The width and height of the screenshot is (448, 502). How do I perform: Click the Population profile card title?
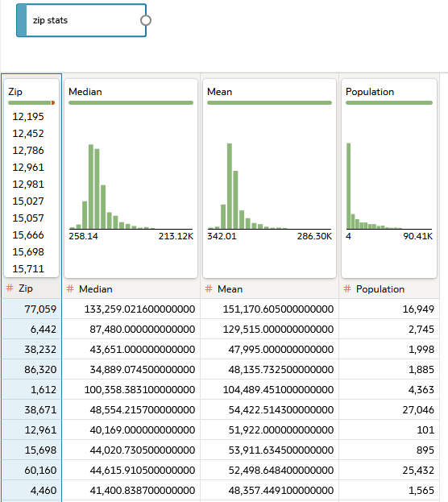[x=370, y=92]
